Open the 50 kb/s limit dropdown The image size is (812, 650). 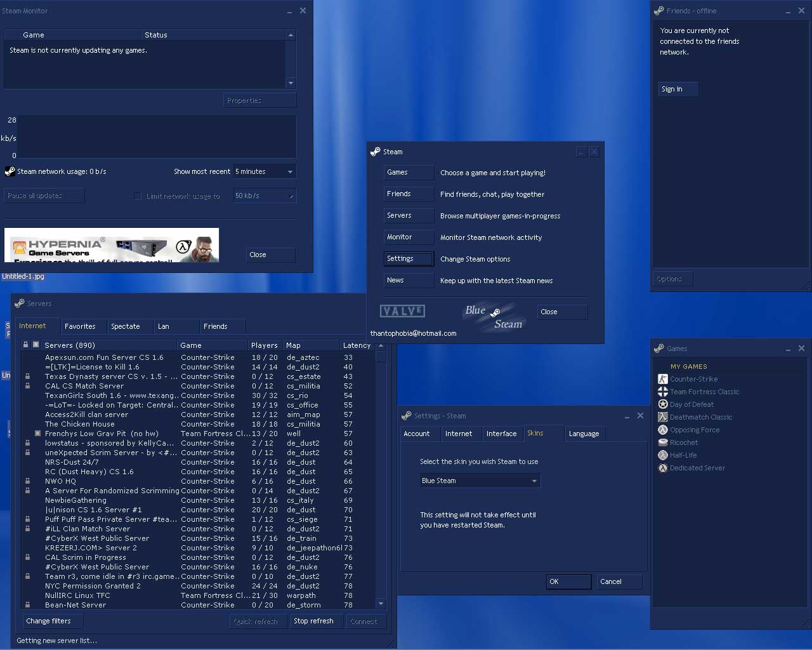[x=265, y=196]
